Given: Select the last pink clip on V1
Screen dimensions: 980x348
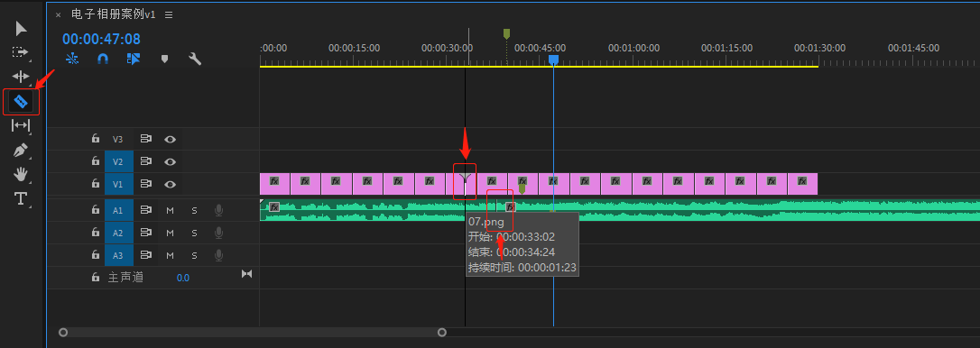Looking at the screenshot, I should coord(802,184).
